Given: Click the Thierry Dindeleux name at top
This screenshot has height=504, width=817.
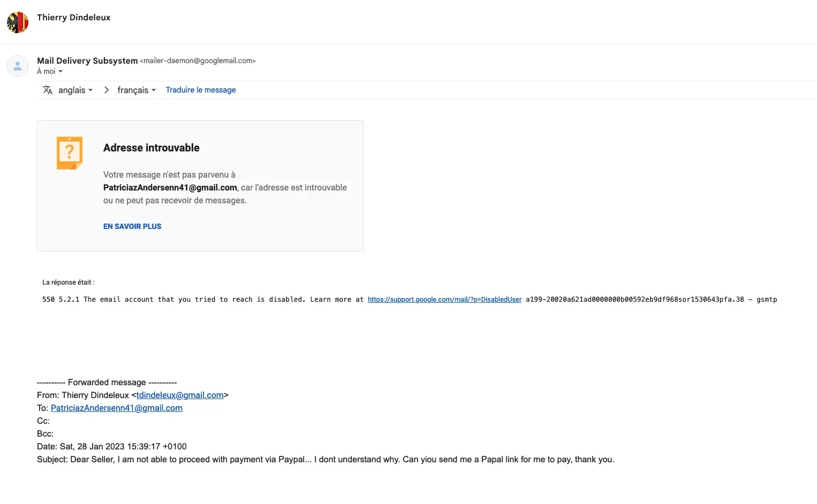Looking at the screenshot, I should (x=74, y=17).
